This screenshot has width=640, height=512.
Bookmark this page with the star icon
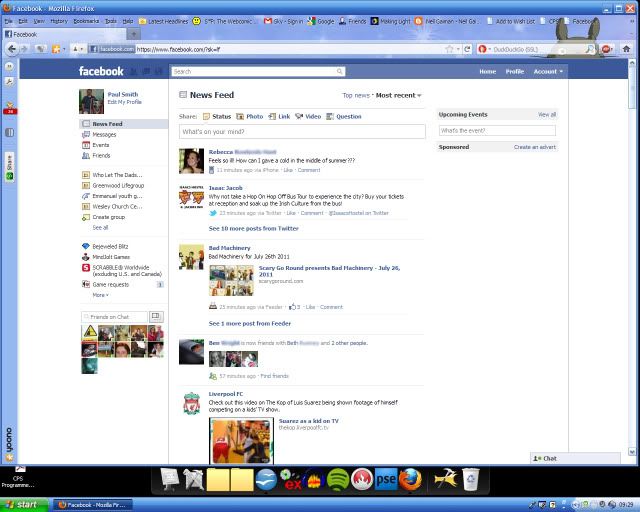[449, 49]
